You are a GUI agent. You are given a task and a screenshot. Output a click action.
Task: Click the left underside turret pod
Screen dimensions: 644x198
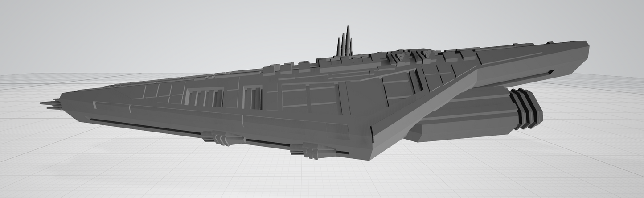tap(221, 138)
